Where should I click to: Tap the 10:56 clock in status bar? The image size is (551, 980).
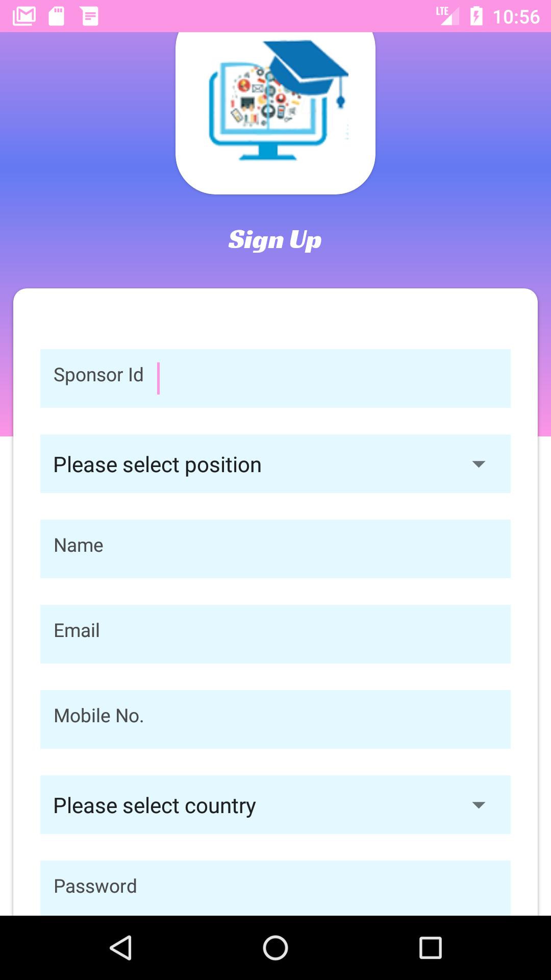point(516,17)
